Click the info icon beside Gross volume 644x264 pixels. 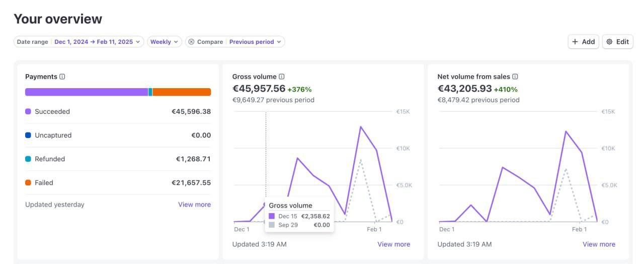click(x=282, y=77)
